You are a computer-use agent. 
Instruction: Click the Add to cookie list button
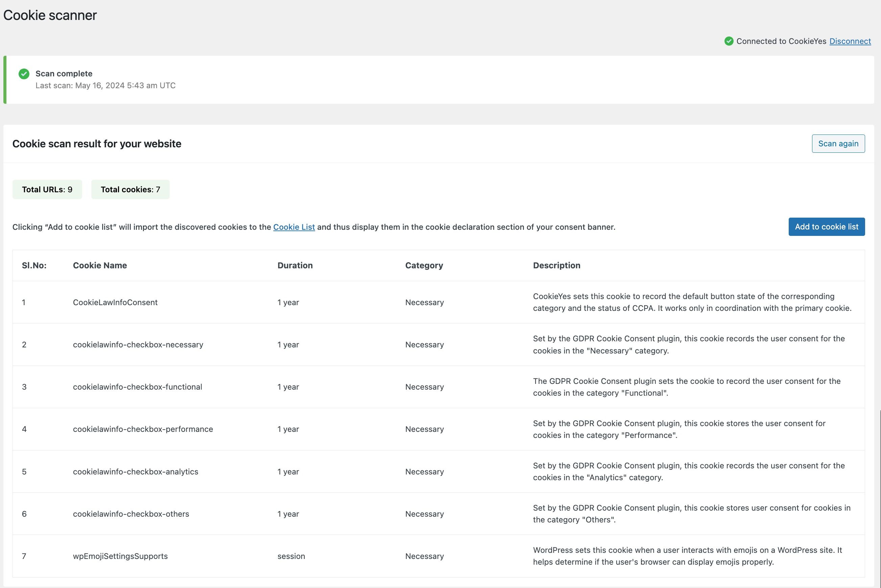point(827,227)
